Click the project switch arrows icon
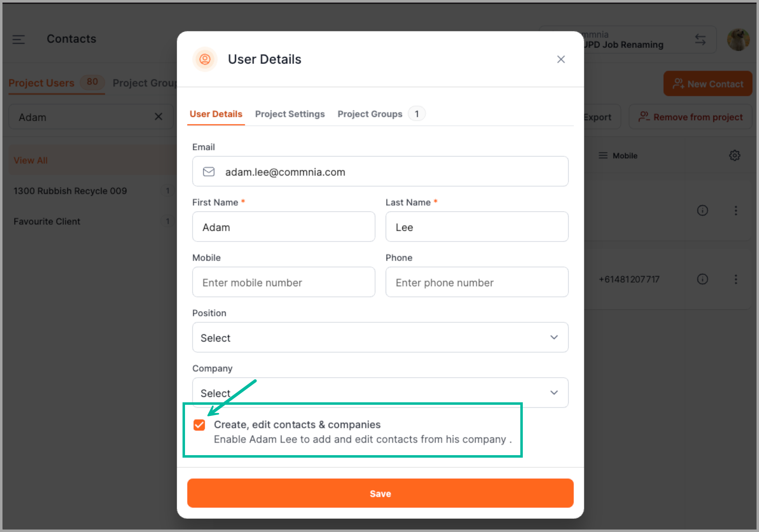 (x=700, y=40)
